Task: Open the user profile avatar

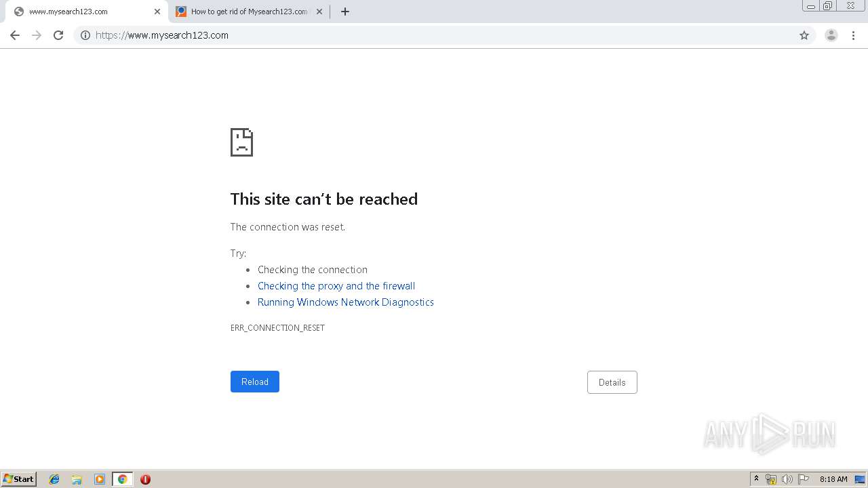Action: 831,35
